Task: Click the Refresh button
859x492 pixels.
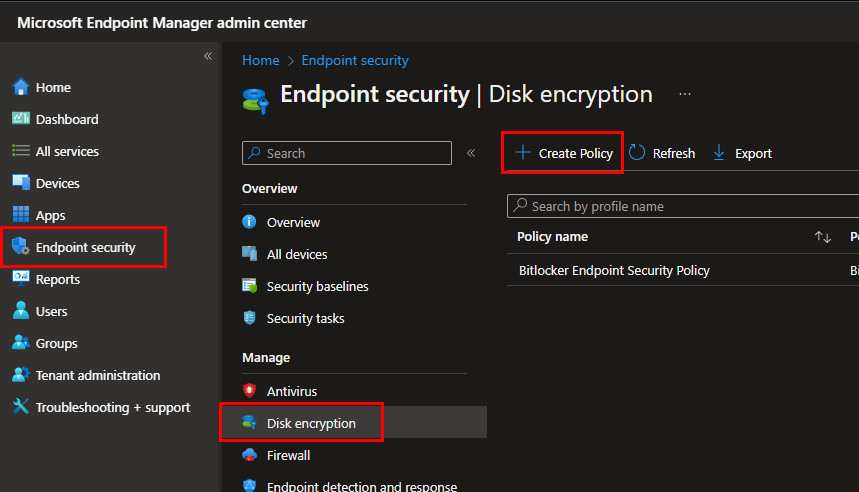Action: [662, 153]
